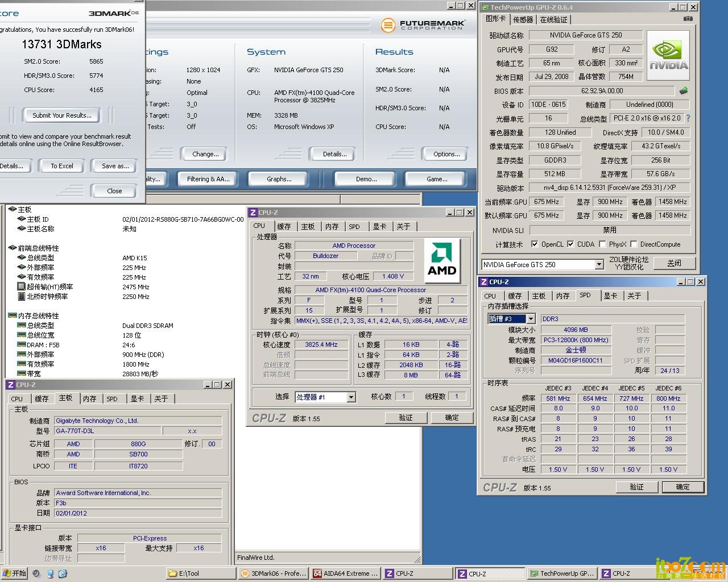Switch to 在线验证 tab in GPU-Z
Viewport: 728px width, 582px height.
554,19
